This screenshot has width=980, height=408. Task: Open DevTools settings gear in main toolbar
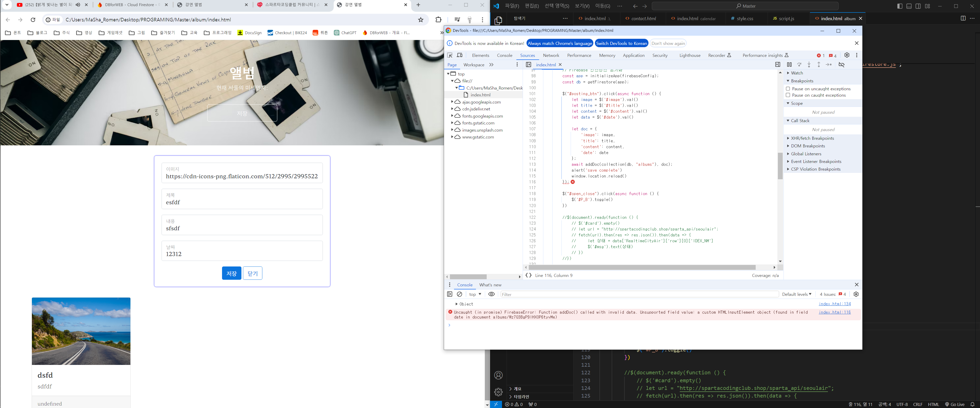tap(847, 55)
